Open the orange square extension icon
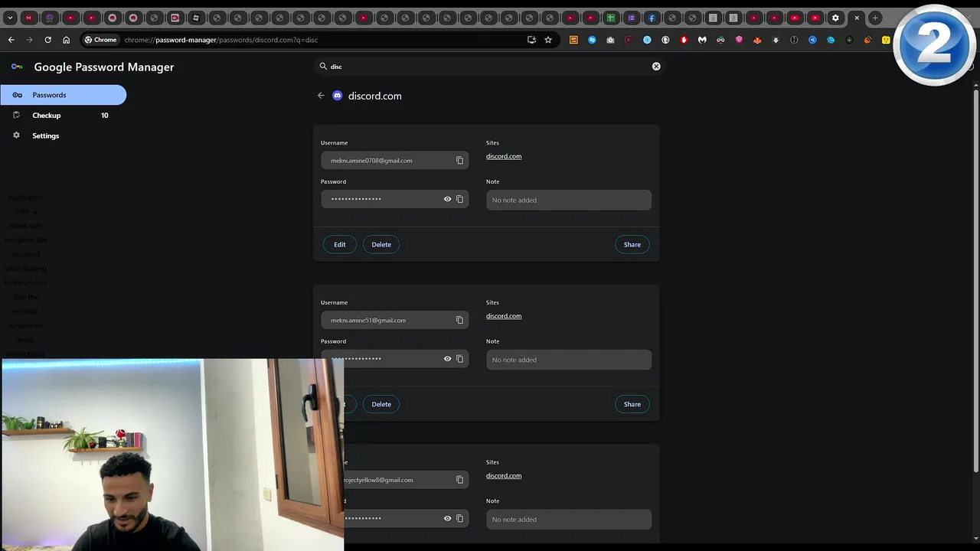980x551 pixels. tap(573, 40)
